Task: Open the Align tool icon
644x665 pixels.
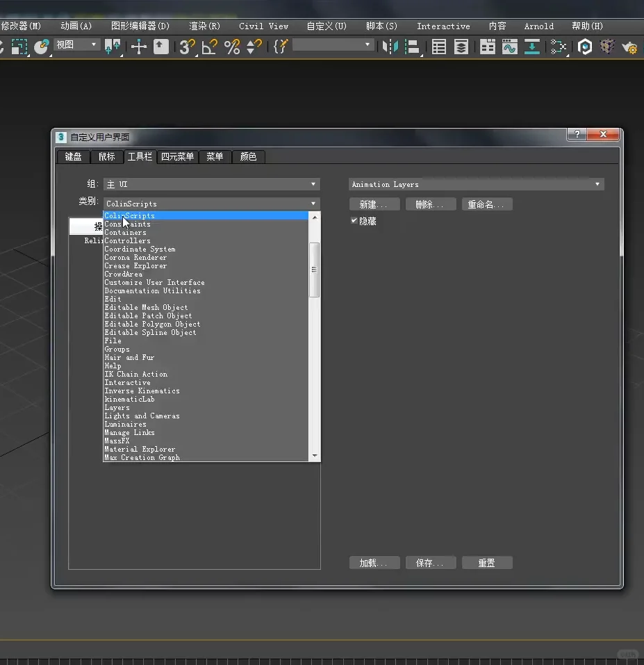Action: (413, 47)
